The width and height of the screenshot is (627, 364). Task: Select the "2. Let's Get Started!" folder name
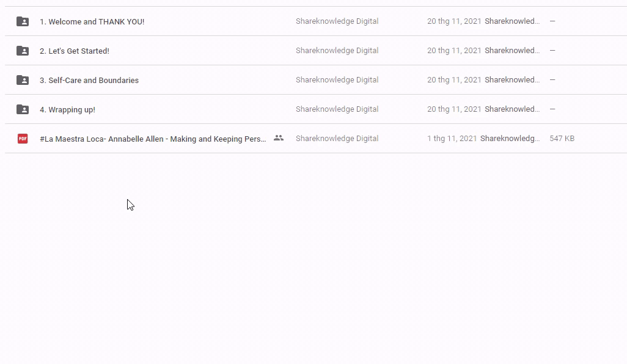(x=74, y=51)
